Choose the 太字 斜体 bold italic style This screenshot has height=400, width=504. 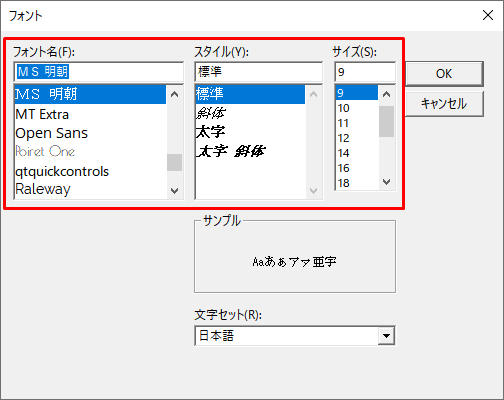250,151
